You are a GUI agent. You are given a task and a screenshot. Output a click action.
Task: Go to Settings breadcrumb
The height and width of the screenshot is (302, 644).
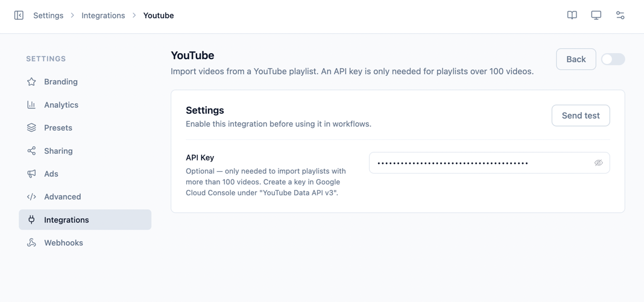pyautogui.click(x=48, y=15)
